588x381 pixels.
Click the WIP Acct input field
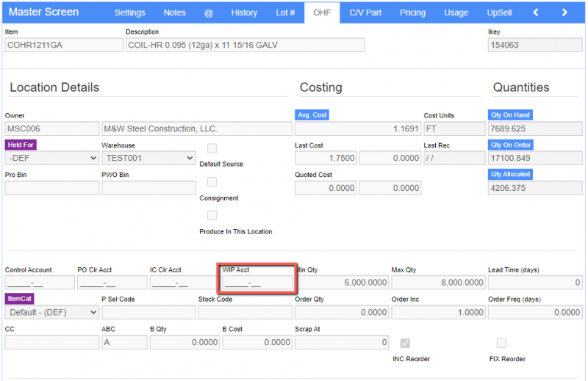pos(257,283)
